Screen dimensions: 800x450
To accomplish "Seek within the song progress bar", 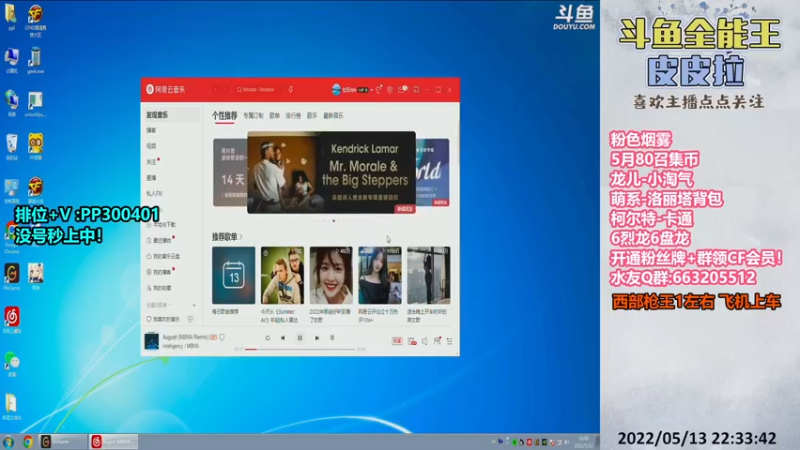I will [300, 349].
